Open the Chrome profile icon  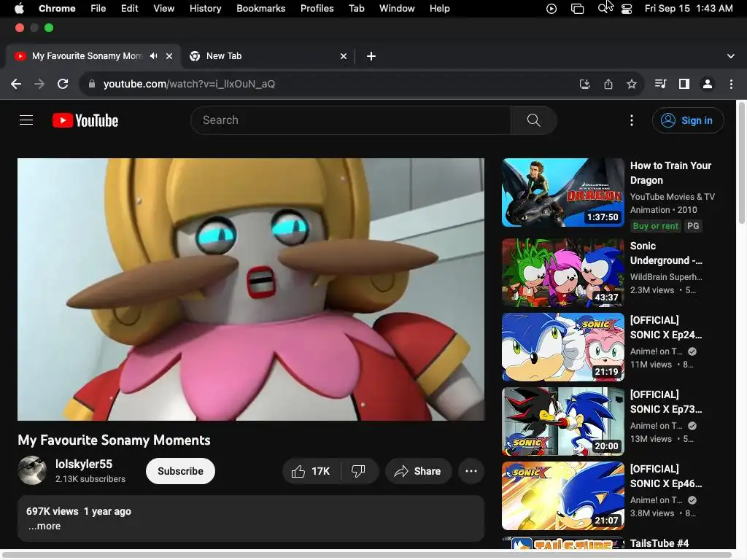pos(708,85)
